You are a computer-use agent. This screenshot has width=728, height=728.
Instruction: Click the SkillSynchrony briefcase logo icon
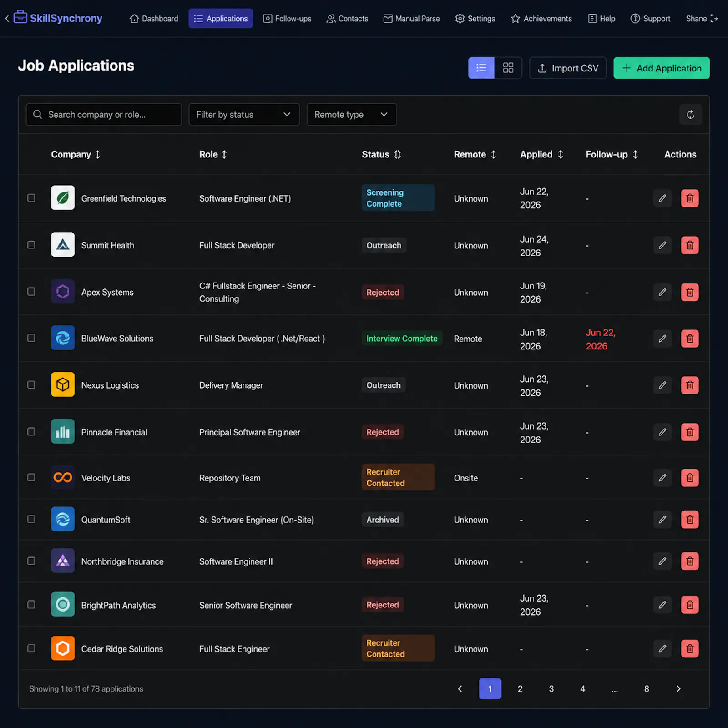tap(20, 17)
